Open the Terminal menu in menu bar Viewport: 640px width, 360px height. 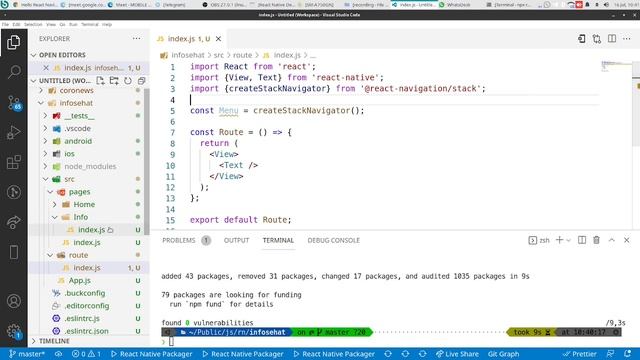click(90, 24)
